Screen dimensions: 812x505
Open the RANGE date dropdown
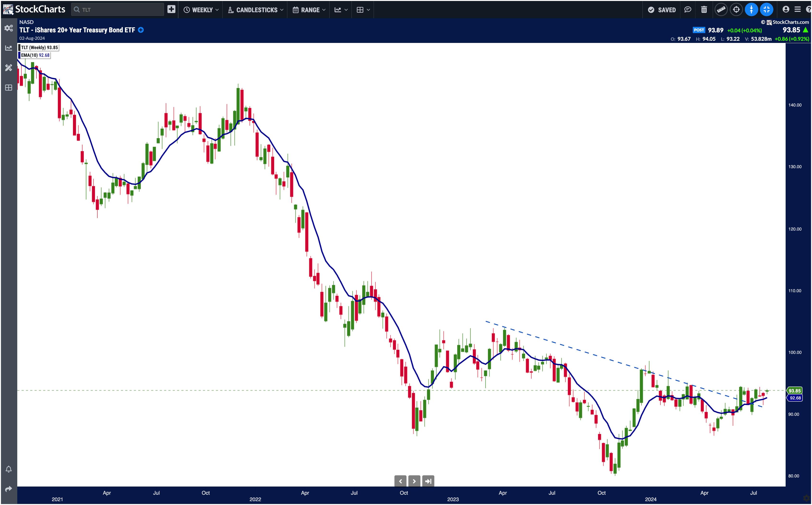pyautogui.click(x=309, y=10)
